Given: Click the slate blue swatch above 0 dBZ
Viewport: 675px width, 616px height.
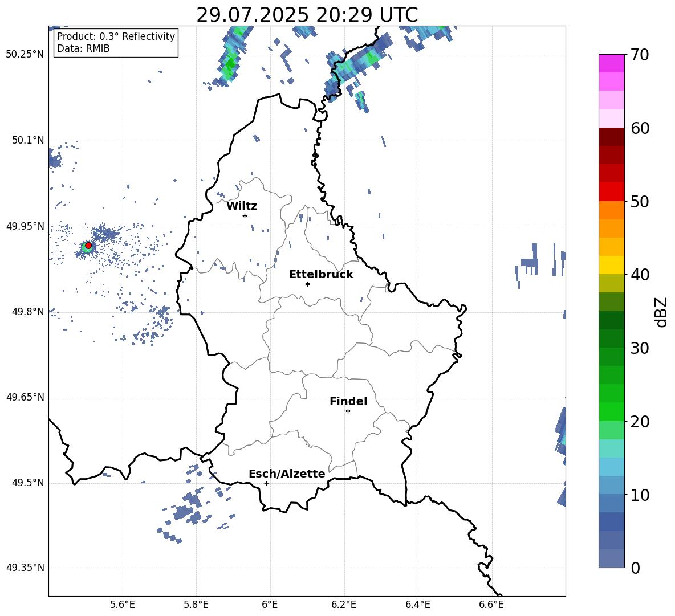Looking at the screenshot, I should [611, 558].
